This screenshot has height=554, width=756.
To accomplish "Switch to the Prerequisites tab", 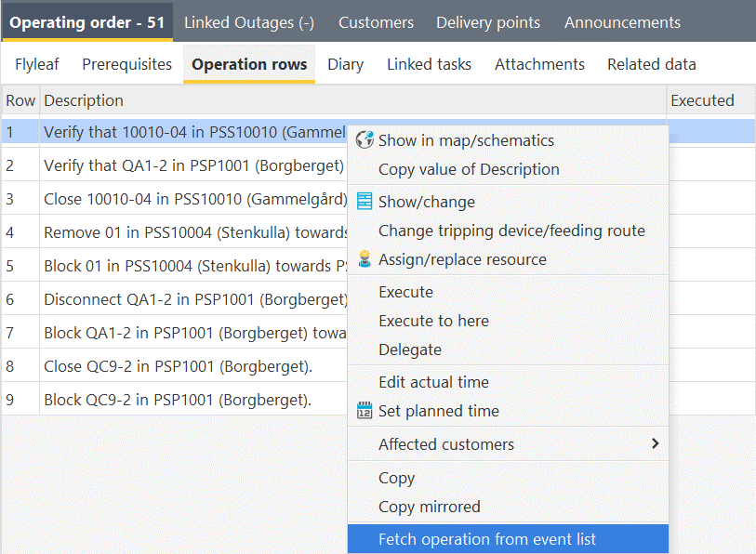I will [x=126, y=64].
